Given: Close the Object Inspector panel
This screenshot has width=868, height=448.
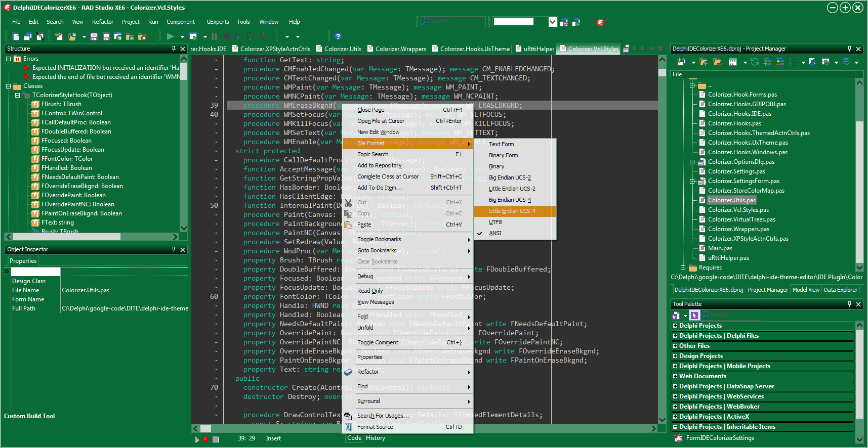Looking at the screenshot, I should click(x=183, y=250).
